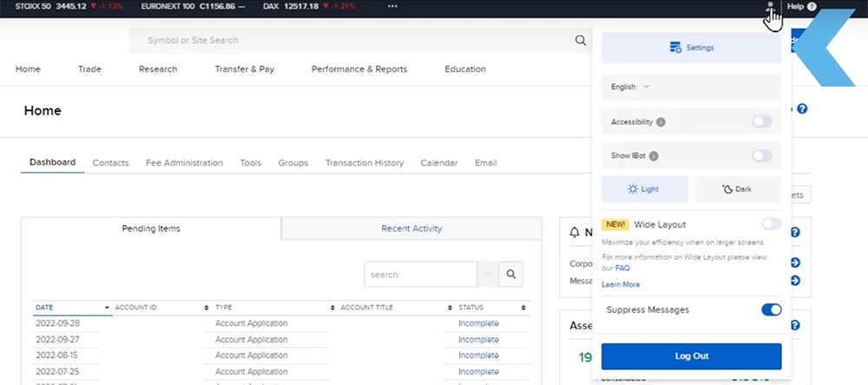Disable the Suppress Messages toggle
Image resolution: width=868 pixels, height=385 pixels.
771,309
